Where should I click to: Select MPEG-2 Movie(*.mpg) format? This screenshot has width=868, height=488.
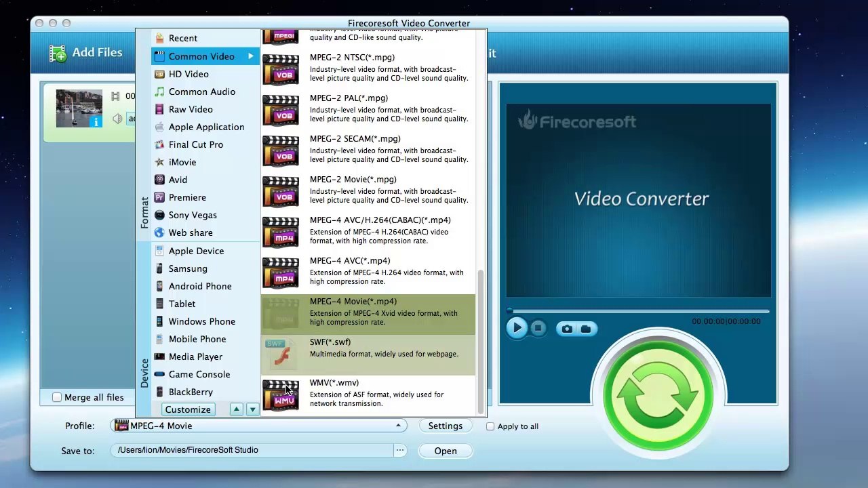tap(368, 191)
